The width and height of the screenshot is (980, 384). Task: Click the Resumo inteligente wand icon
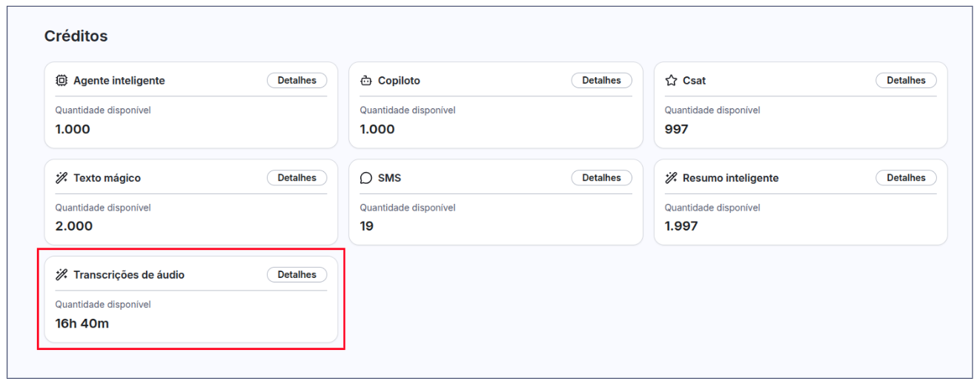click(671, 178)
